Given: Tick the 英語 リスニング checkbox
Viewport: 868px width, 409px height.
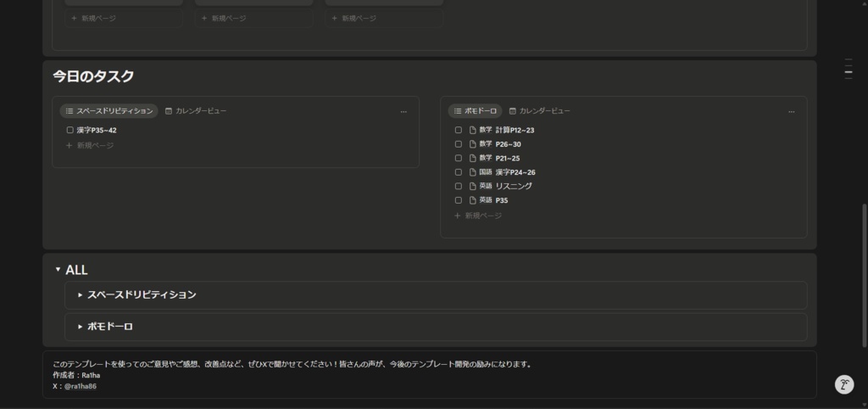Looking at the screenshot, I should click(459, 186).
